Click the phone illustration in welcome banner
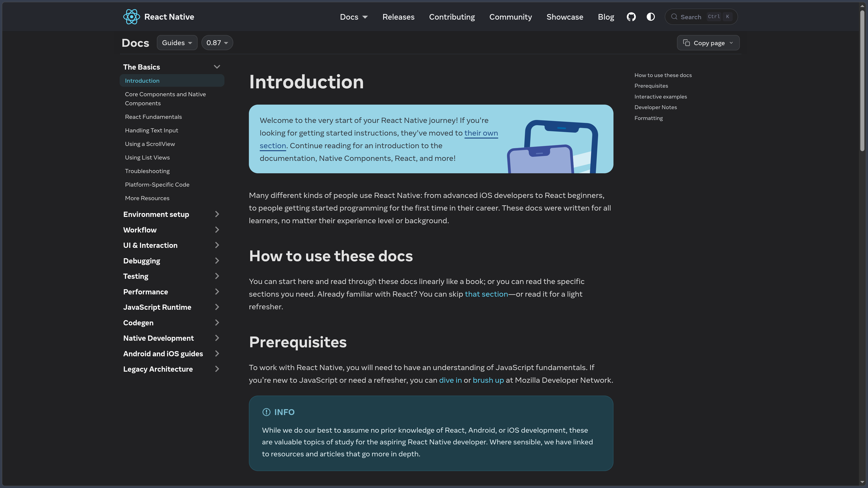Viewport: 868px width, 488px height. coord(553,146)
